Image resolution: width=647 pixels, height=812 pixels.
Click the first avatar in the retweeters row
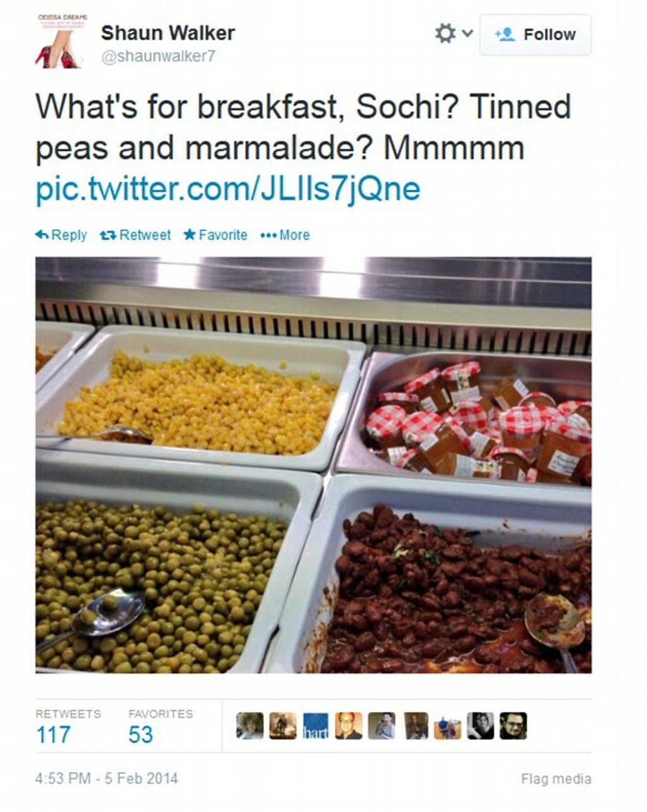pyautogui.click(x=250, y=726)
